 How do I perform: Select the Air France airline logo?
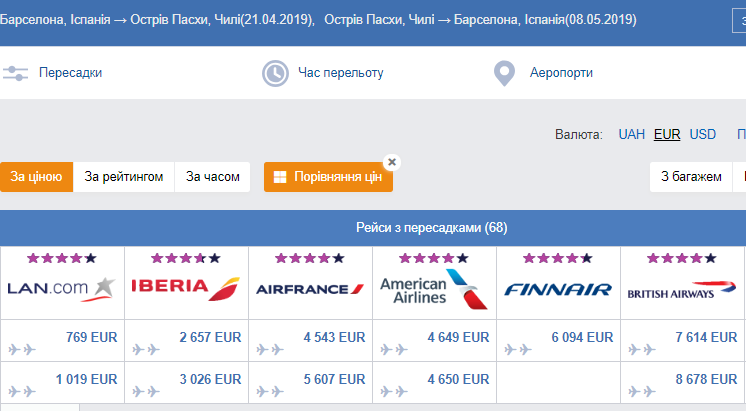[310, 289]
